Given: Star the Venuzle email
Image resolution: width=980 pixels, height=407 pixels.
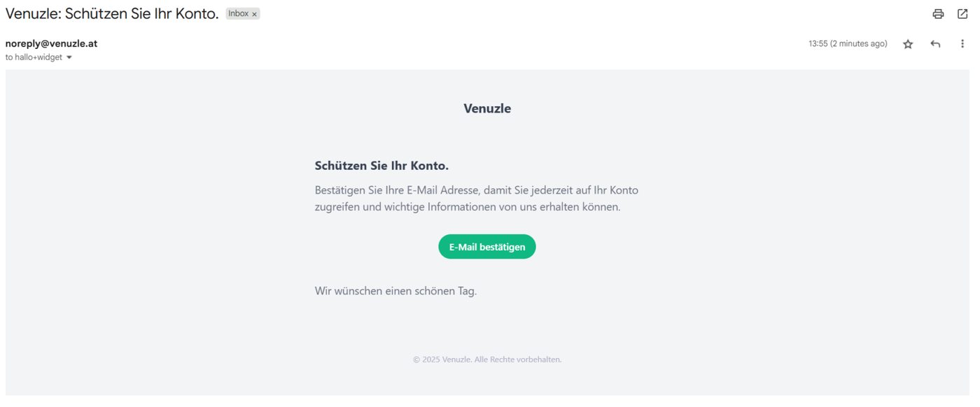Looking at the screenshot, I should coord(908,44).
